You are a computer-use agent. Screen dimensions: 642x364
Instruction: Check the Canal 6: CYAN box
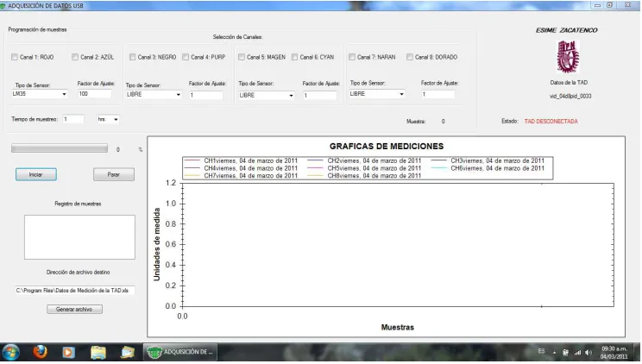[x=294, y=57]
